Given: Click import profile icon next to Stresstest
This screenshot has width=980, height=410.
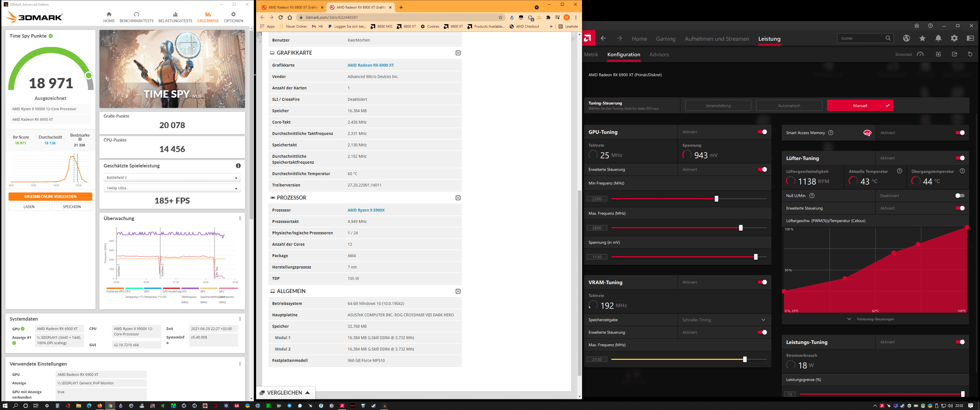Looking at the screenshot, I should point(938,54).
